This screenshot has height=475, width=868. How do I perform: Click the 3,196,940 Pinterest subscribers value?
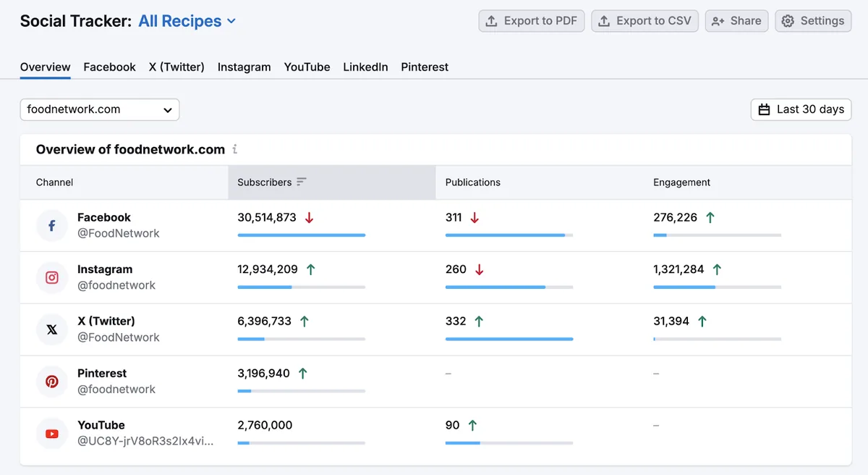pyautogui.click(x=263, y=374)
